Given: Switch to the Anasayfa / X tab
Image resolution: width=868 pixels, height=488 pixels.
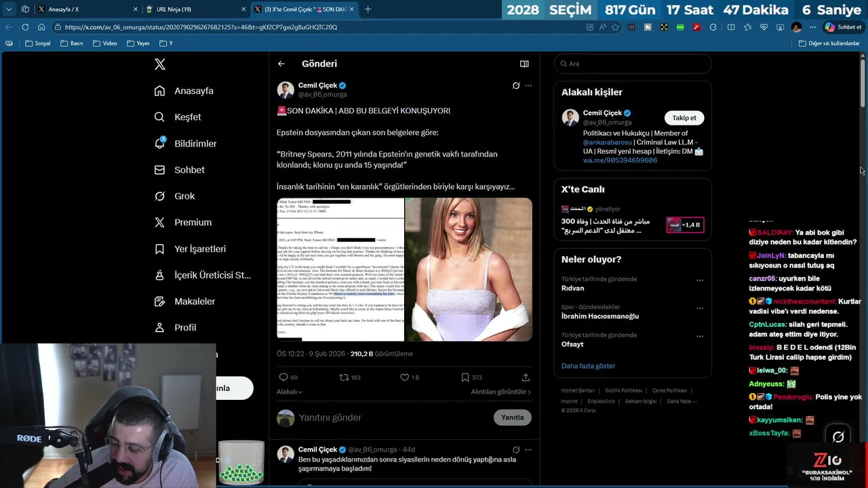Looking at the screenshot, I should (x=87, y=9).
